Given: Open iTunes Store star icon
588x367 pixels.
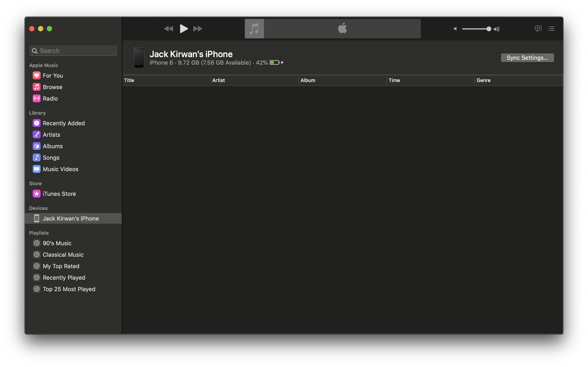Looking at the screenshot, I should pyautogui.click(x=36, y=194).
